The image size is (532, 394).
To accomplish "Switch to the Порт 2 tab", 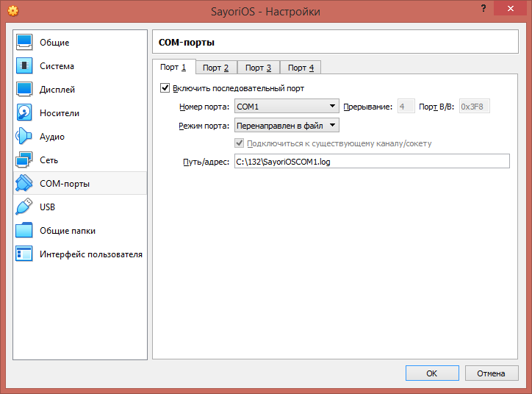I will tap(216, 68).
